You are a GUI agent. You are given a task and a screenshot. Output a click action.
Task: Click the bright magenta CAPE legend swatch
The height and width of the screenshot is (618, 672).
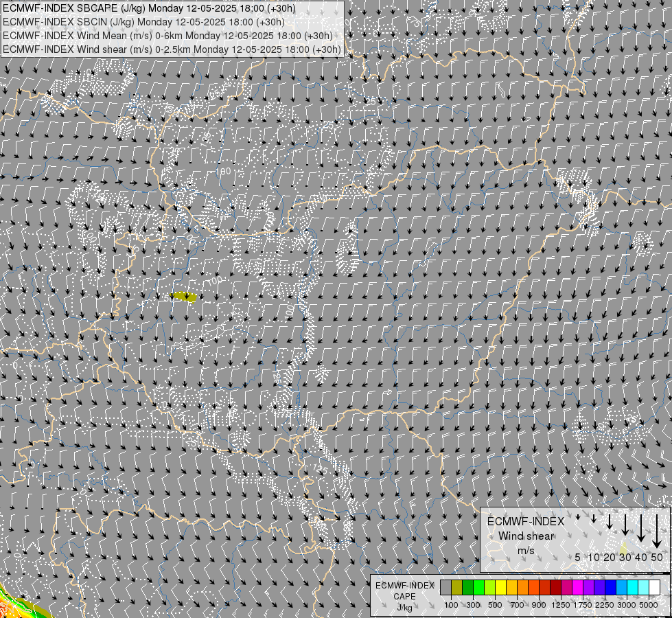(578, 588)
